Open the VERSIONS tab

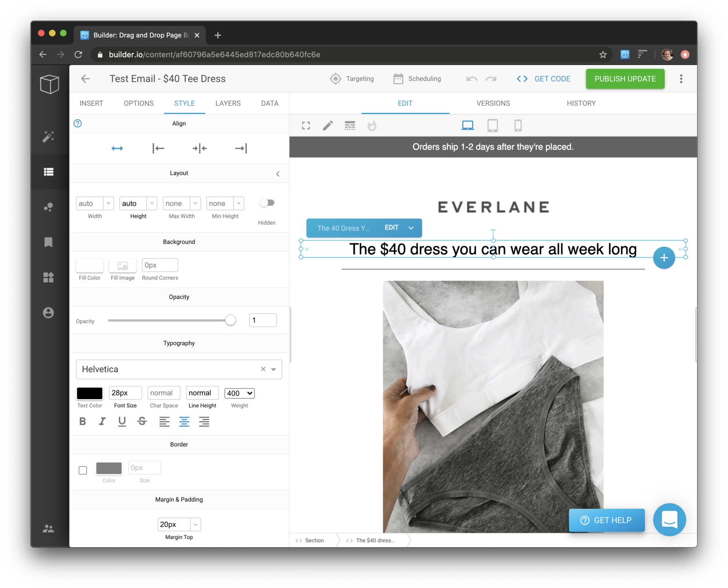493,103
